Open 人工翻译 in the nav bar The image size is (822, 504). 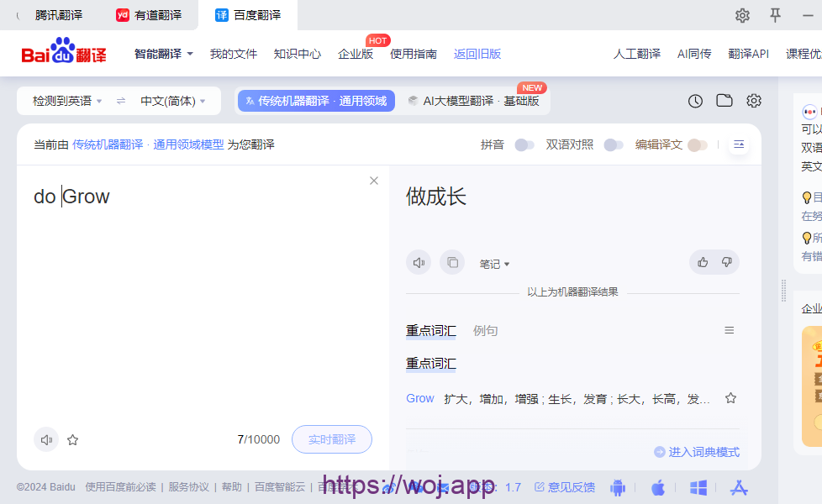pyautogui.click(x=637, y=54)
